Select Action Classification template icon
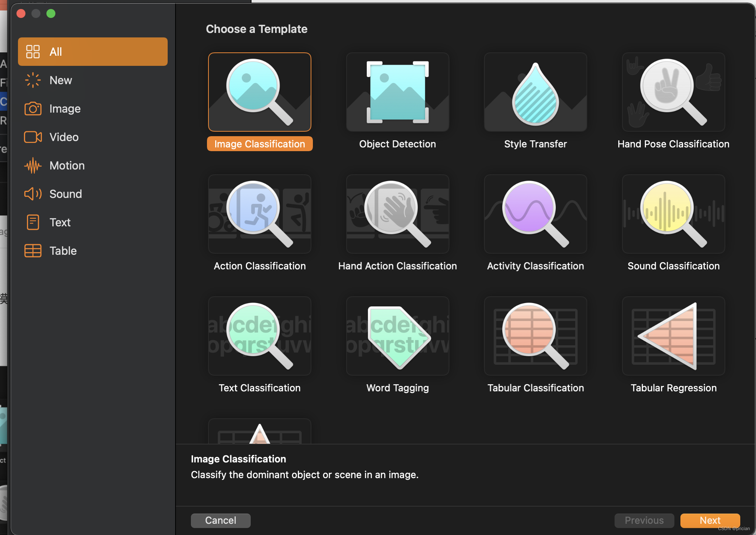The width and height of the screenshot is (756, 535). (259, 214)
